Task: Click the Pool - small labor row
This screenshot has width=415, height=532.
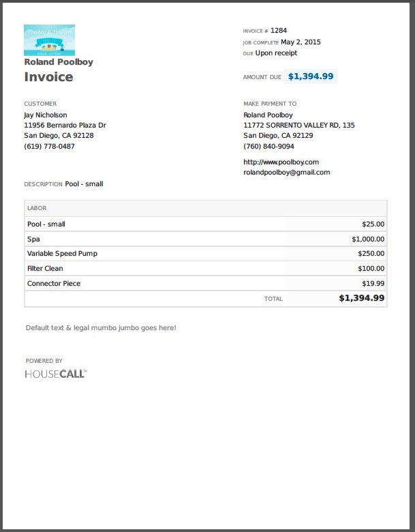Action: pos(206,224)
